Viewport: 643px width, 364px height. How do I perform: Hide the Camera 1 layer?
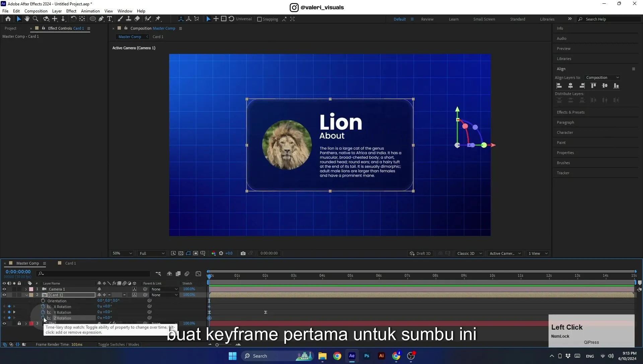pyautogui.click(x=4, y=289)
